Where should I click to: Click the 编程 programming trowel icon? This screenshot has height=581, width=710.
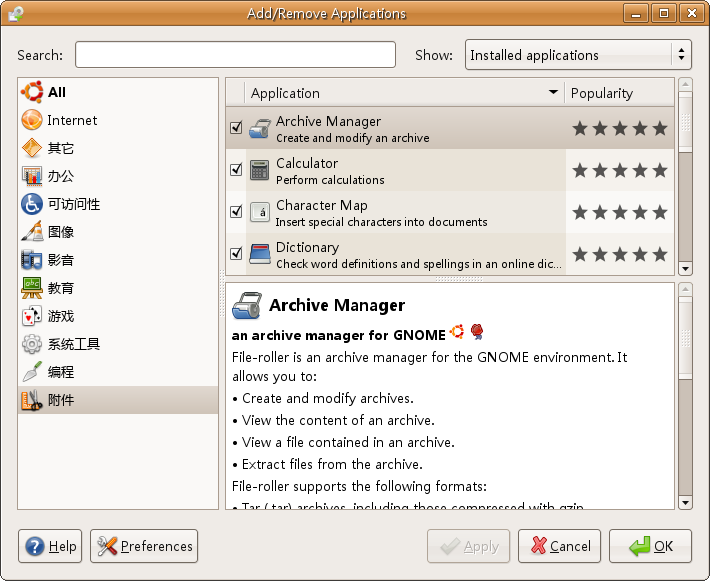point(32,372)
